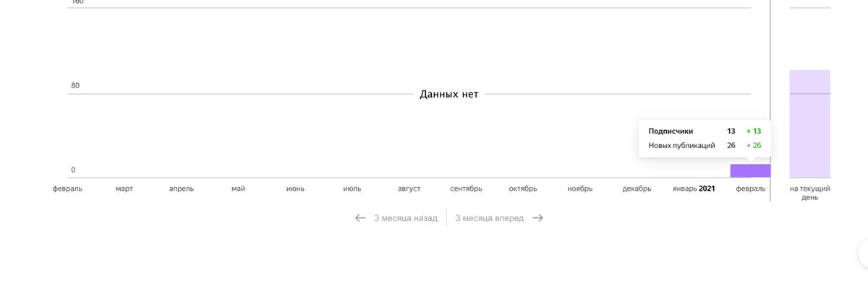Click 'апрель' month label
Viewport: 868px width, 281px height.
click(182, 189)
